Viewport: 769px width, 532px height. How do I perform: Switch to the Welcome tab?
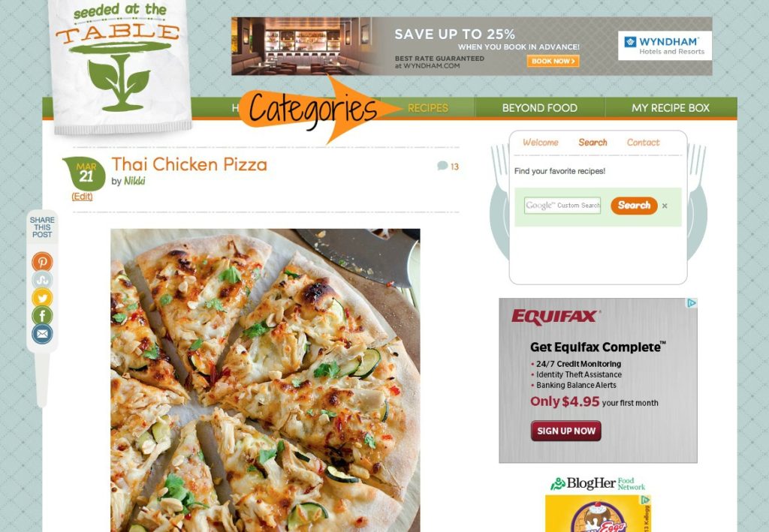coord(541,143)
